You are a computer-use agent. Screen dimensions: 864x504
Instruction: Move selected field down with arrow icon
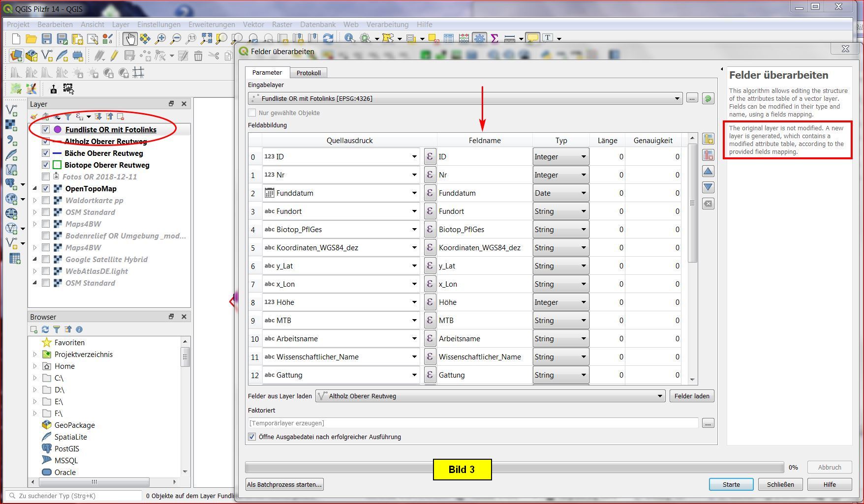click(x=708, y=187)
